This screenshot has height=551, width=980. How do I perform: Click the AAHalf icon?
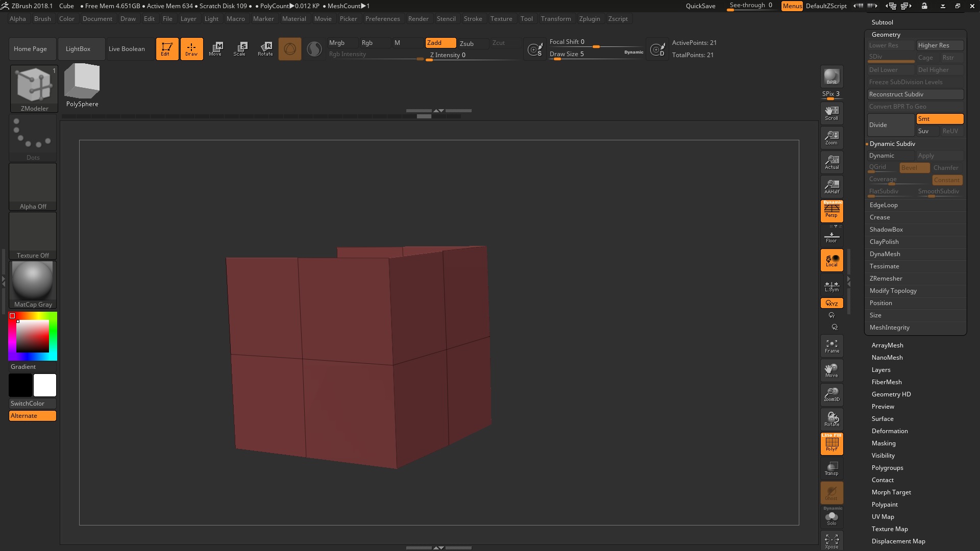[x=832, y=187]
